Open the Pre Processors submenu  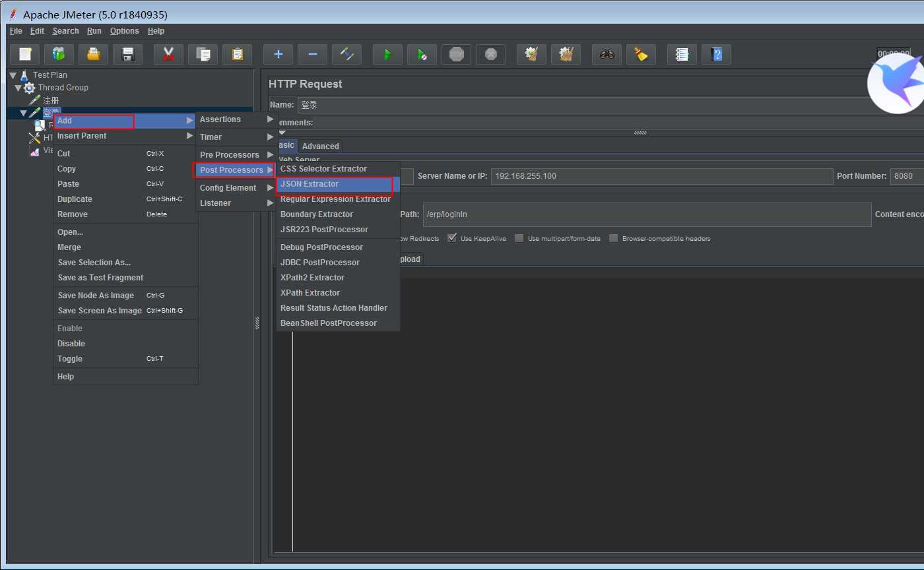(x=237, y=155)
